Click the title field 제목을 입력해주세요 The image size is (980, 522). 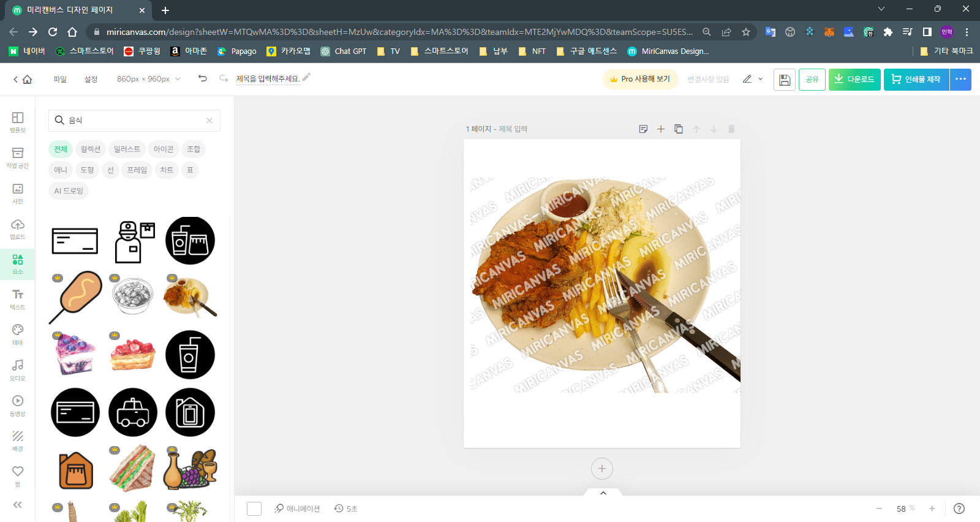point(268,78)
